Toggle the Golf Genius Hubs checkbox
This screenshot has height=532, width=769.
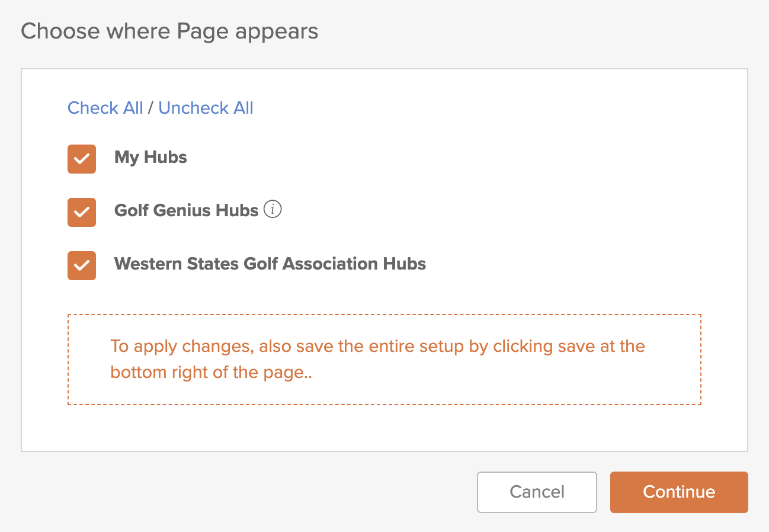click(82, 212)
